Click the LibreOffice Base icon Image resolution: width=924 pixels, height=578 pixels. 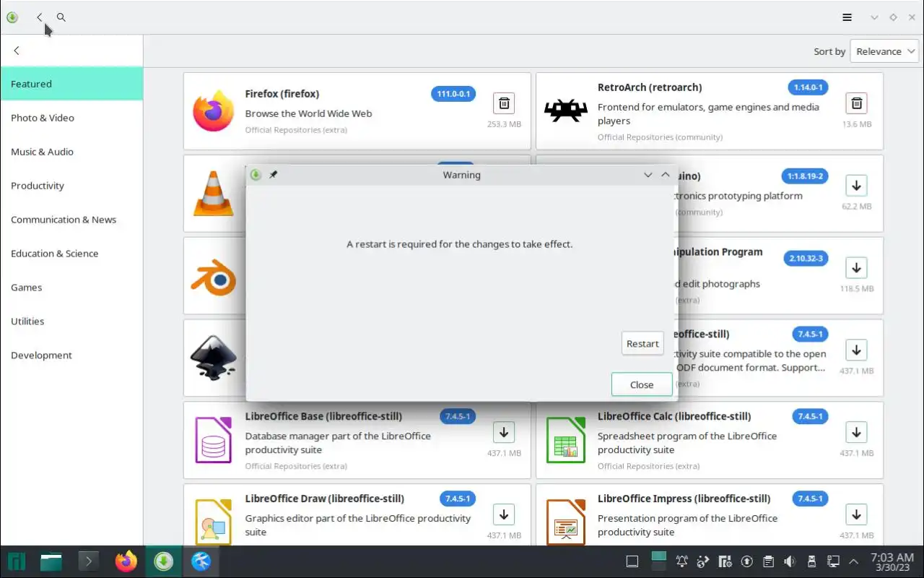coord(213,441)
